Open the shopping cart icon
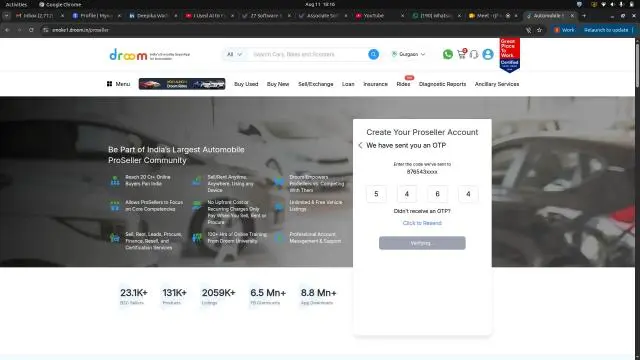Screen dimensions: 640x360 (462, 54)
